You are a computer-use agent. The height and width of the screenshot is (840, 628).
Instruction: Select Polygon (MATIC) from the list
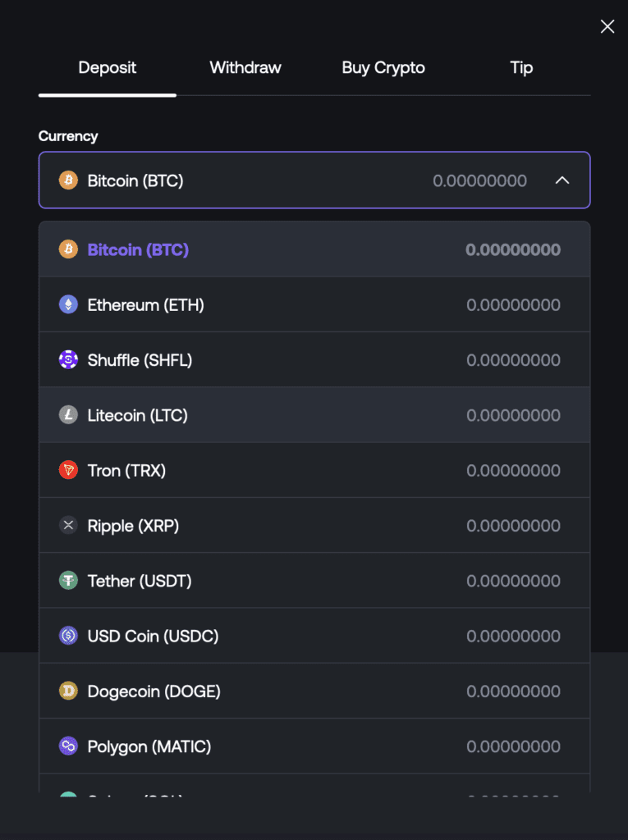314,746
